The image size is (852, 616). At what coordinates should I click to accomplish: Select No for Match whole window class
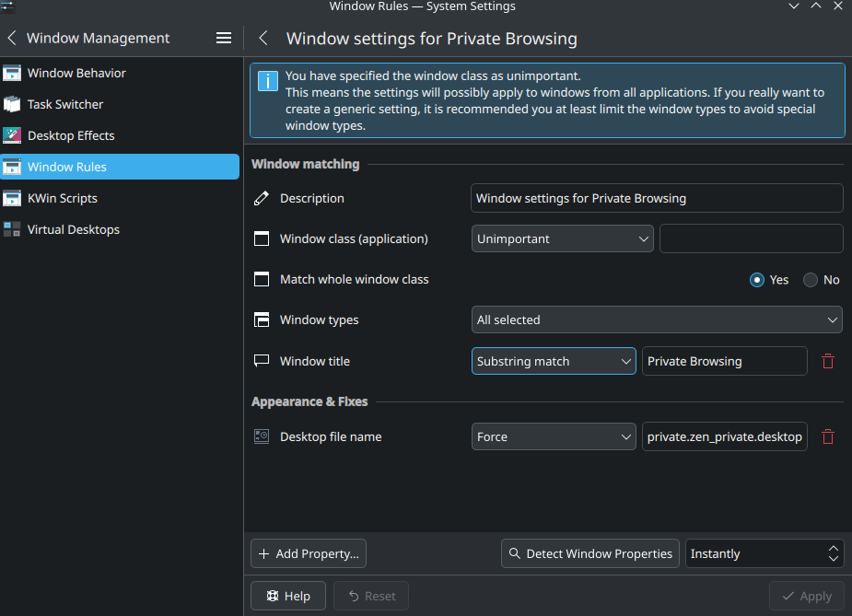click(x=811, y=280)
